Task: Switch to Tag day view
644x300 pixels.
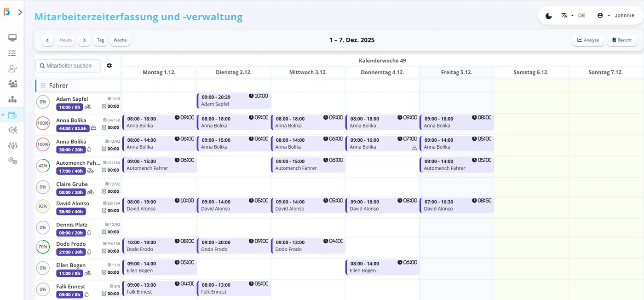Action: [x=100, y=40]
